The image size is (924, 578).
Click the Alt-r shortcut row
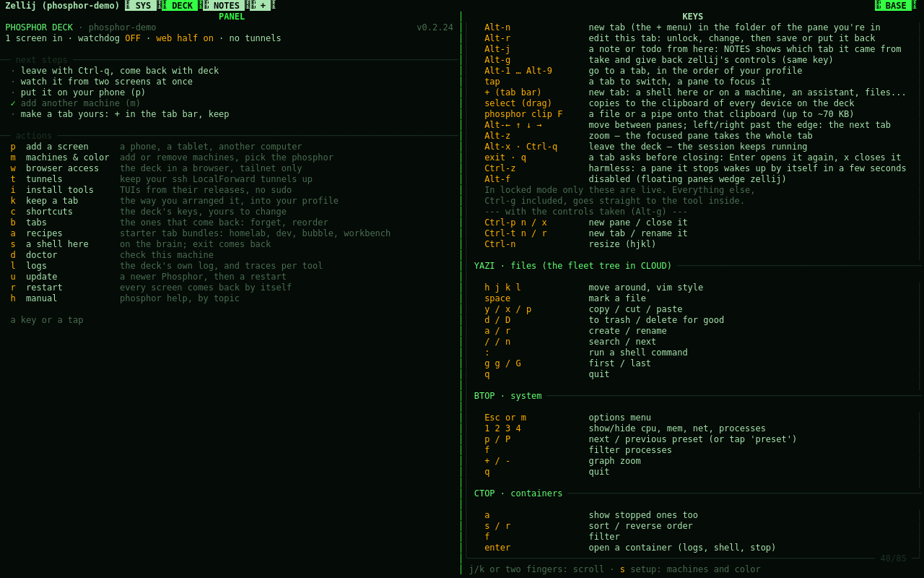click(680, 38)
